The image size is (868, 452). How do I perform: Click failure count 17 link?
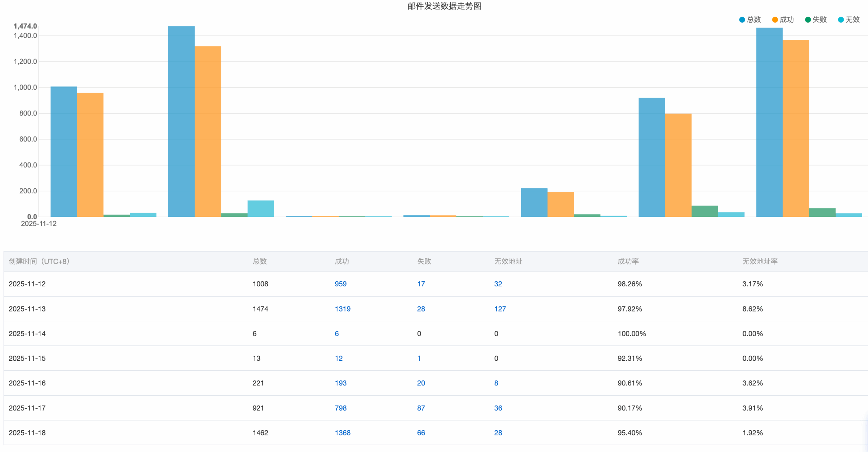(x=421, y=284)
